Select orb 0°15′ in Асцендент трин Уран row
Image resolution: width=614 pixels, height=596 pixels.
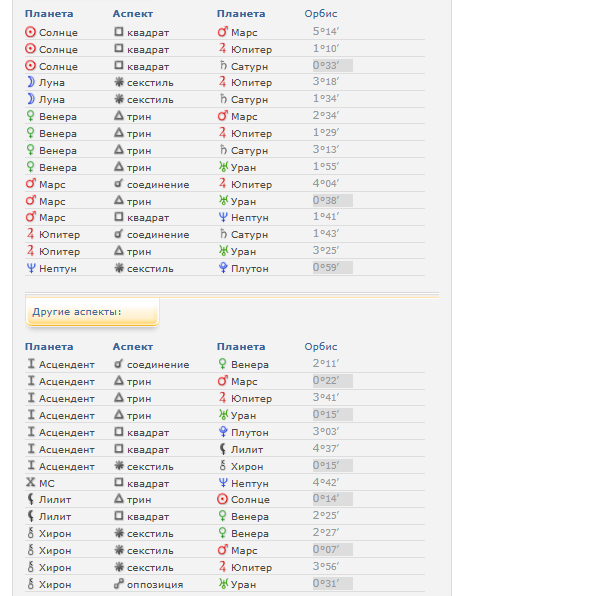point(332,414)
